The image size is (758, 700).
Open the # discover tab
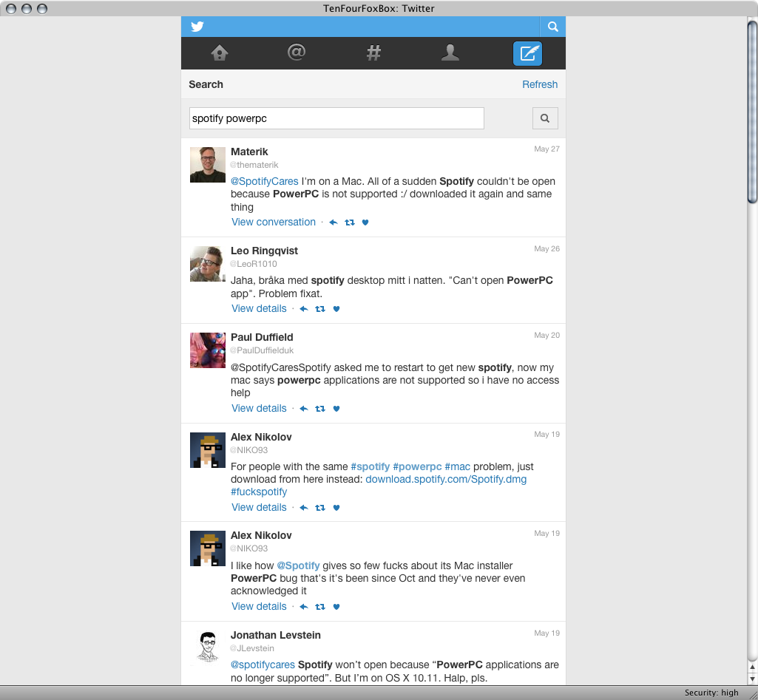point(373,52)
